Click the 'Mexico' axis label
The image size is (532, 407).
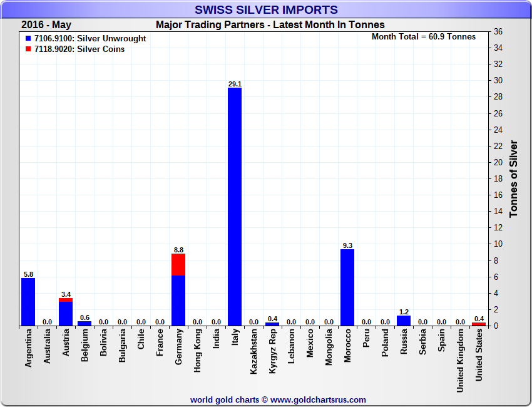[310, 343]
